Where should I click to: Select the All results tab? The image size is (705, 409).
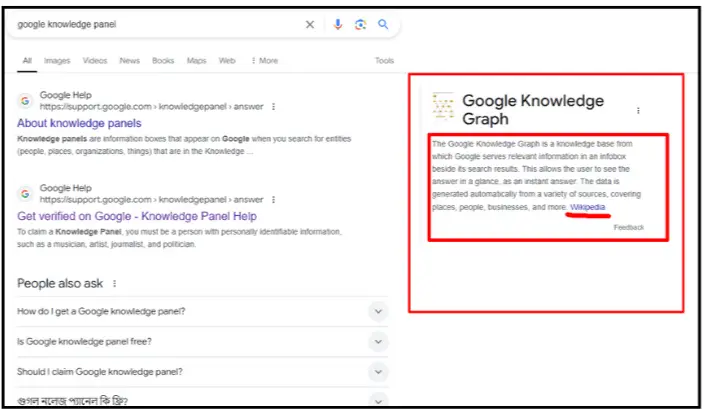[x=27, y=61]
